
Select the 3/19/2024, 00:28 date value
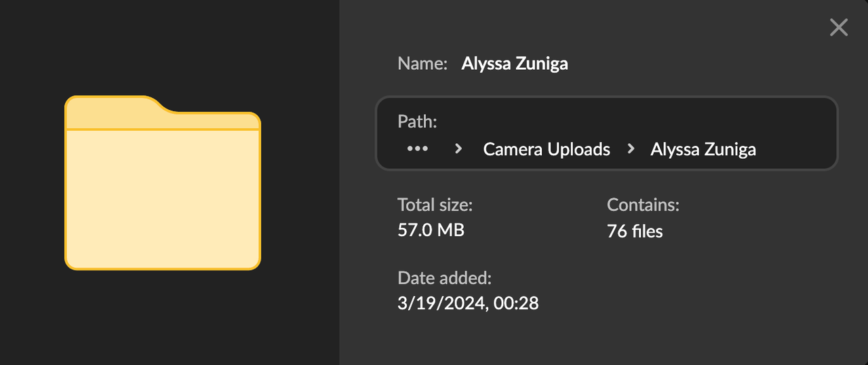coord(468,303)
